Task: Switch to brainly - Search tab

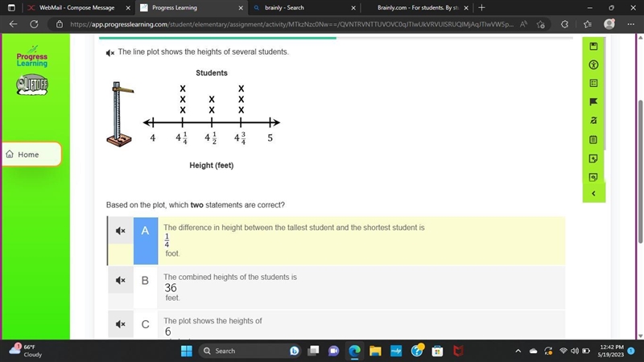Action: [284, 8]
